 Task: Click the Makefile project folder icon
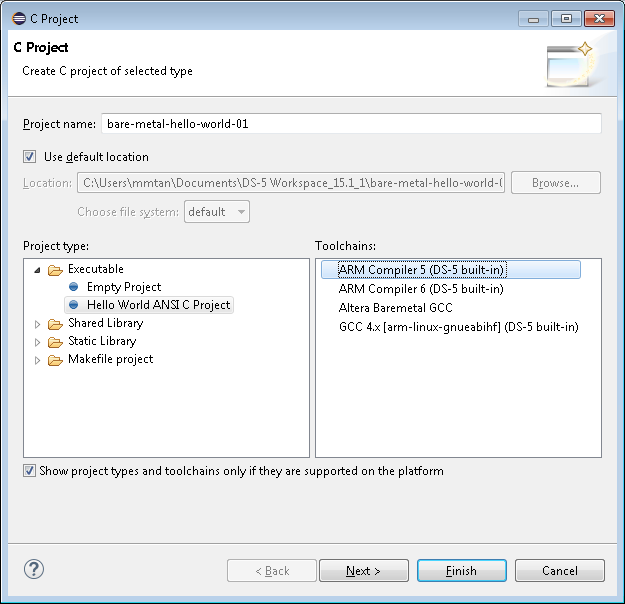point(55,360)
